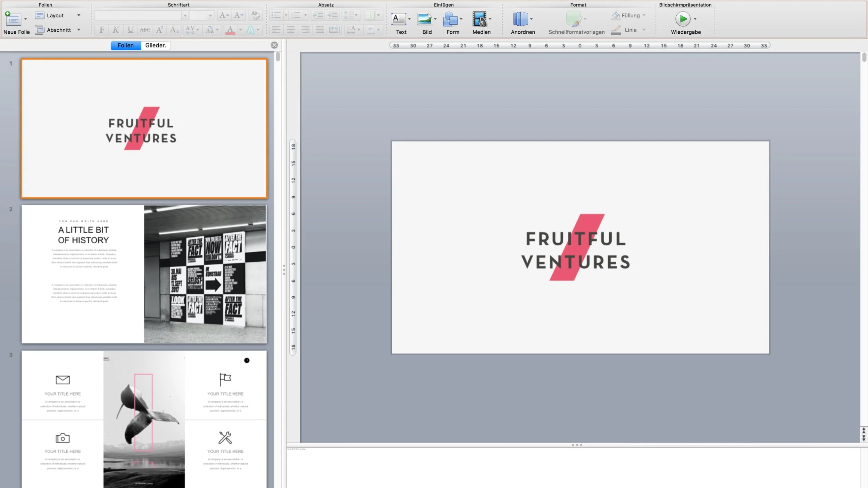
Task: Click the slide pane vertical scrollbar
Action: pos(278,57)
